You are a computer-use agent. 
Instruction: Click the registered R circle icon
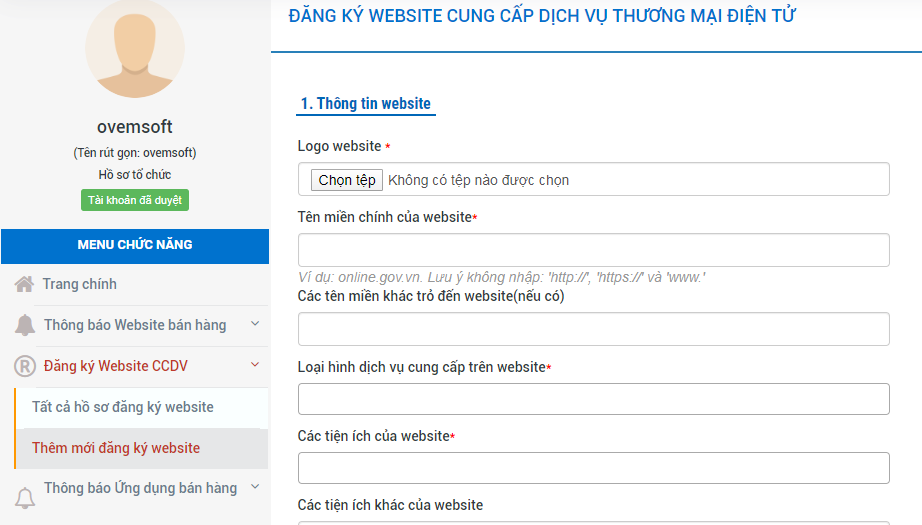pyautogui.click(x=25, y=366)
